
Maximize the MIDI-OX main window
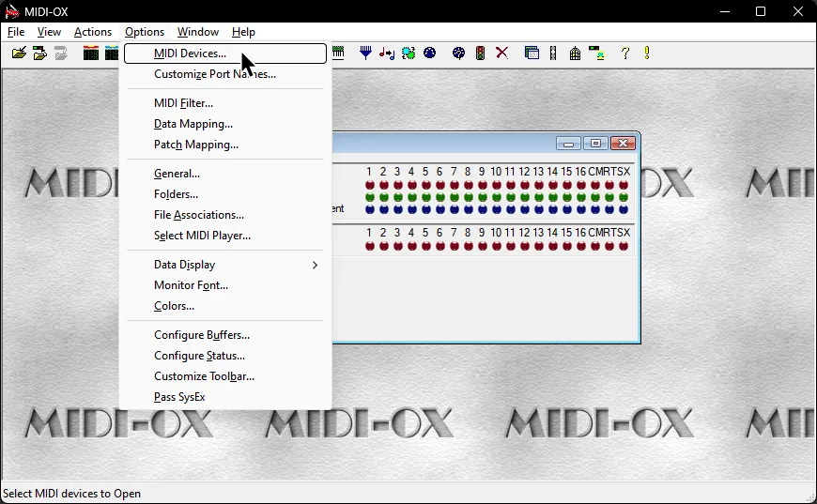761,11
